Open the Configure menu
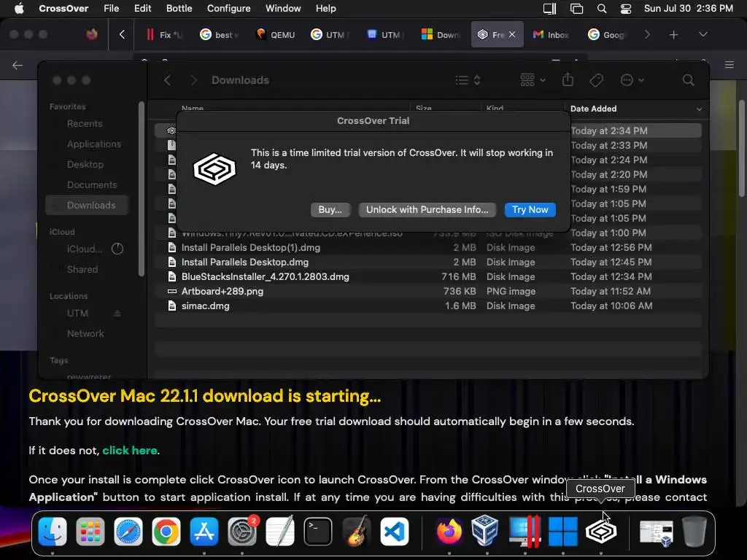 point(228,9)
